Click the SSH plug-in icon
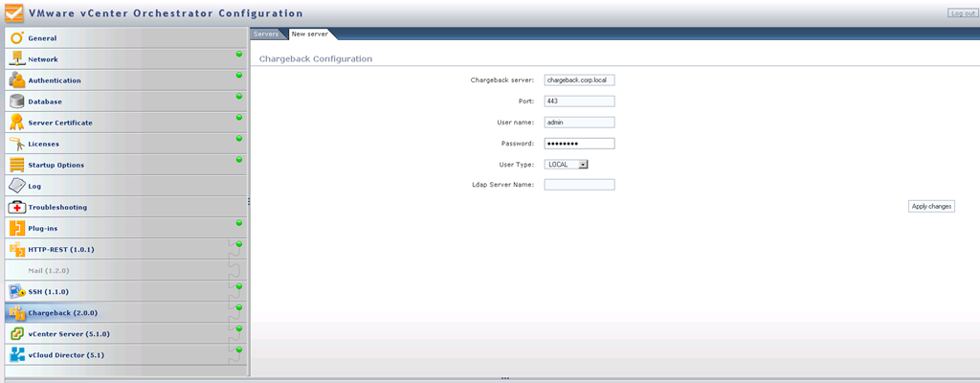This screenshot has width=980, height=383. (17, 292)
